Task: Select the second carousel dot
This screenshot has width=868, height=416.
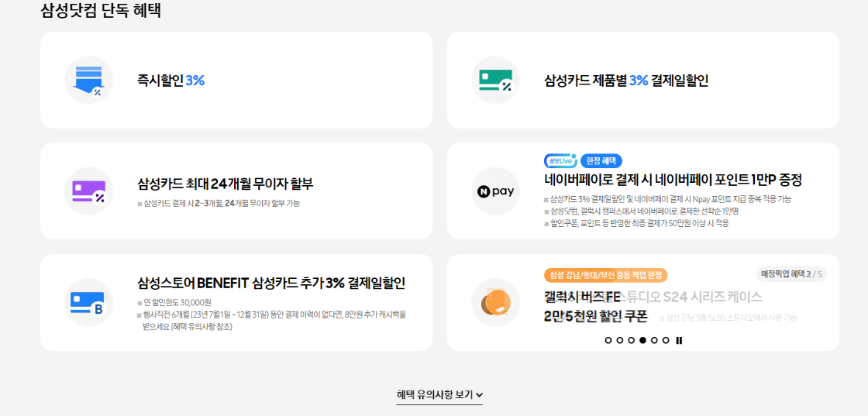Action: click(620, 341)
